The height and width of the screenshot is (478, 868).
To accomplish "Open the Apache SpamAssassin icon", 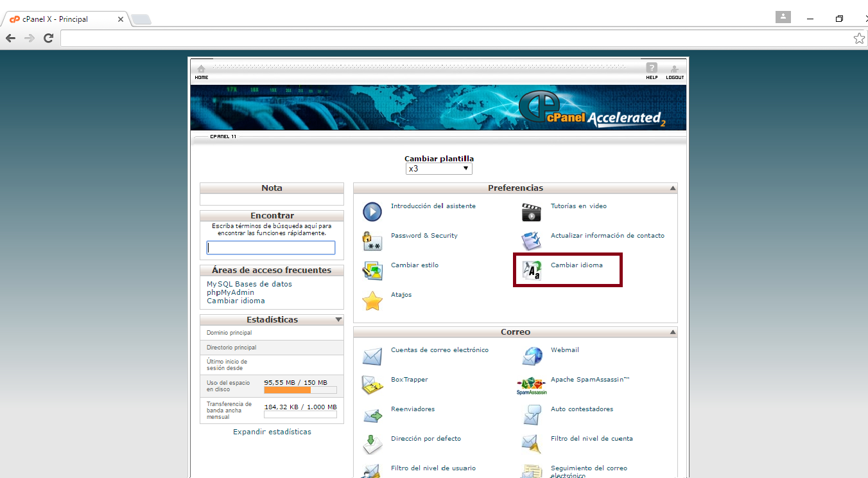I will [x=532, y=385].
